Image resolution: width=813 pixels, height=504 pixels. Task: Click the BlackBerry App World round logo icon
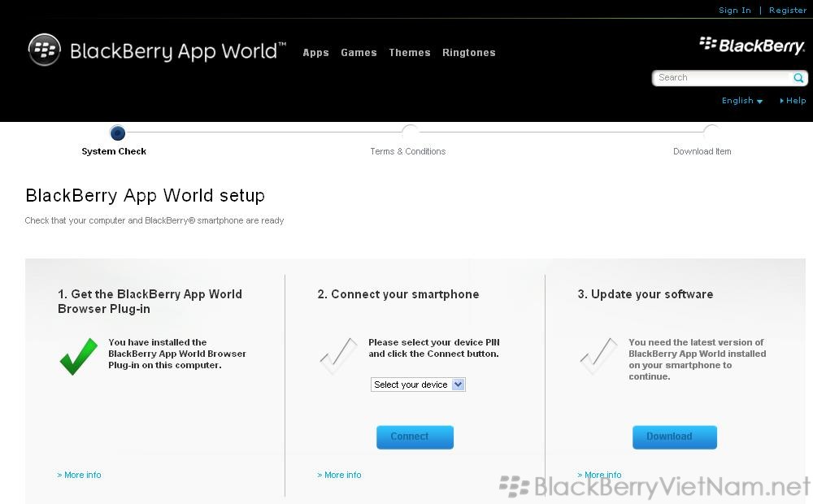pyautogui.click(x=45, y=50)
